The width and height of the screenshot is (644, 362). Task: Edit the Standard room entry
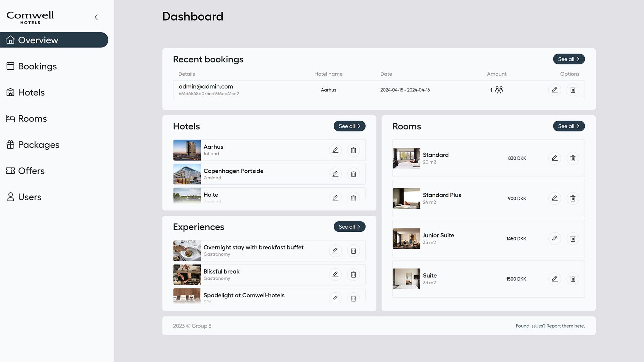click(554, 158)
